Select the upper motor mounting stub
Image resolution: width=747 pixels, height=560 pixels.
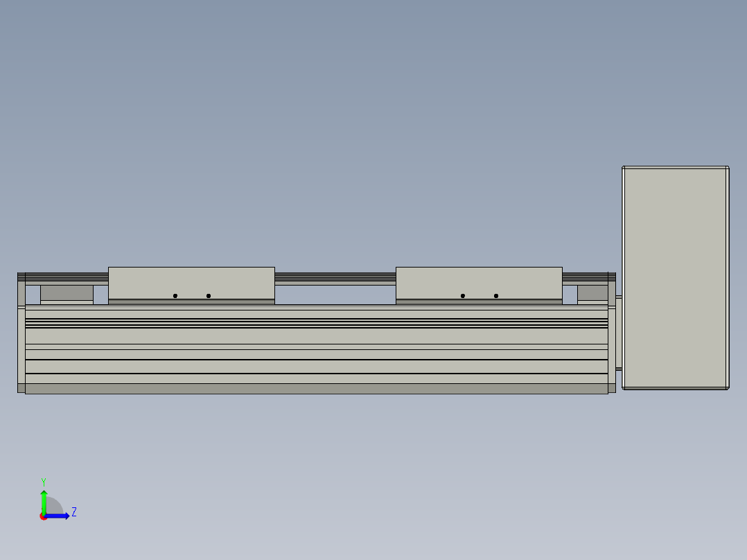coord(619,297)
